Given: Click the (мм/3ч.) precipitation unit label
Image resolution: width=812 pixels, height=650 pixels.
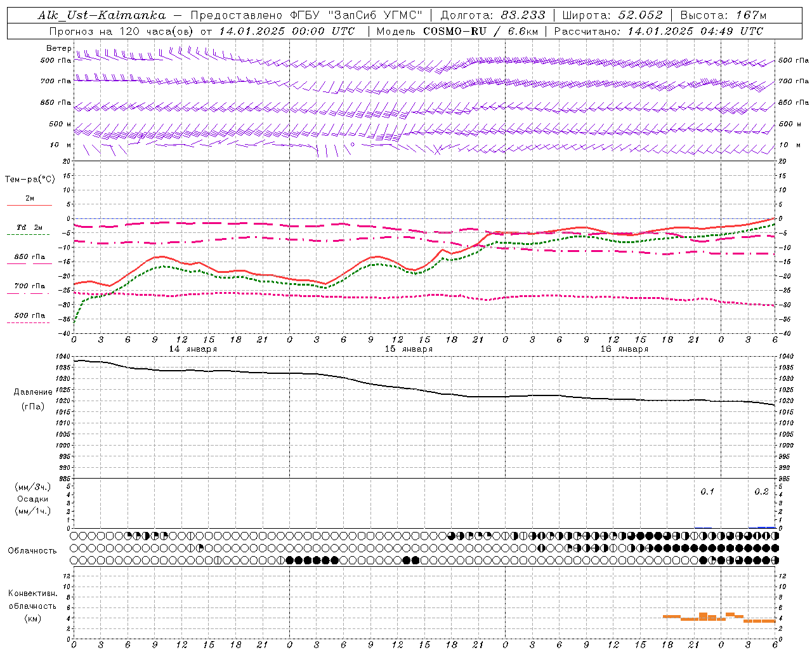Looking at the screenshot, I should coord(33,487).
